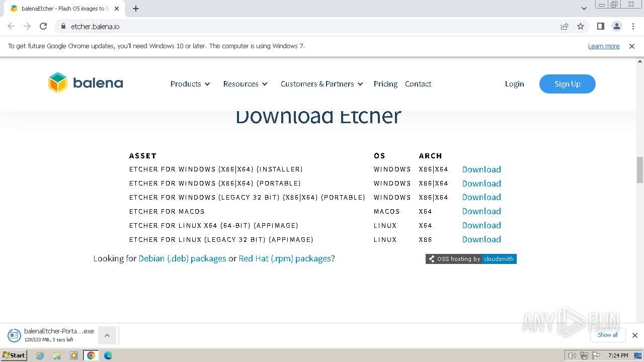Open the Chrome three-dot menu
Viewport: 644px width, 362px height.
632,26
